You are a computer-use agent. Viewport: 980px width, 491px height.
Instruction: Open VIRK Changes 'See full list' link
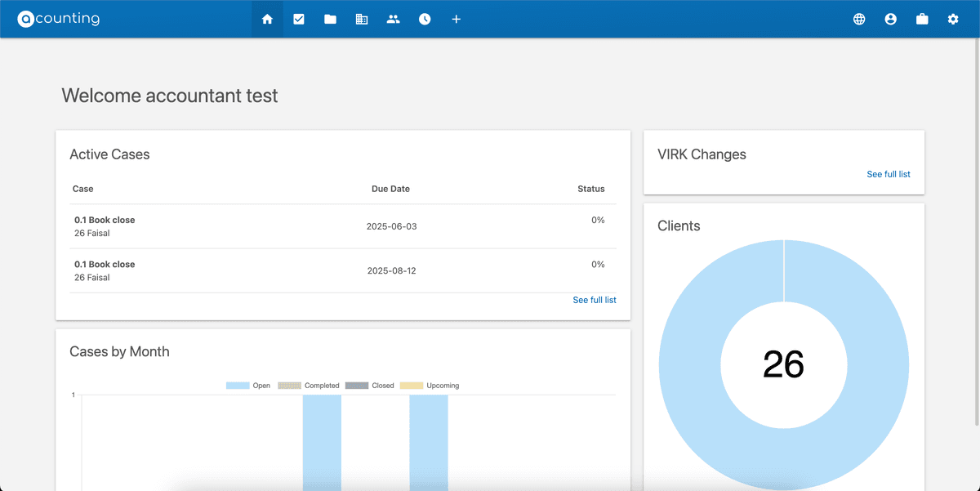[x=889, y=174]
